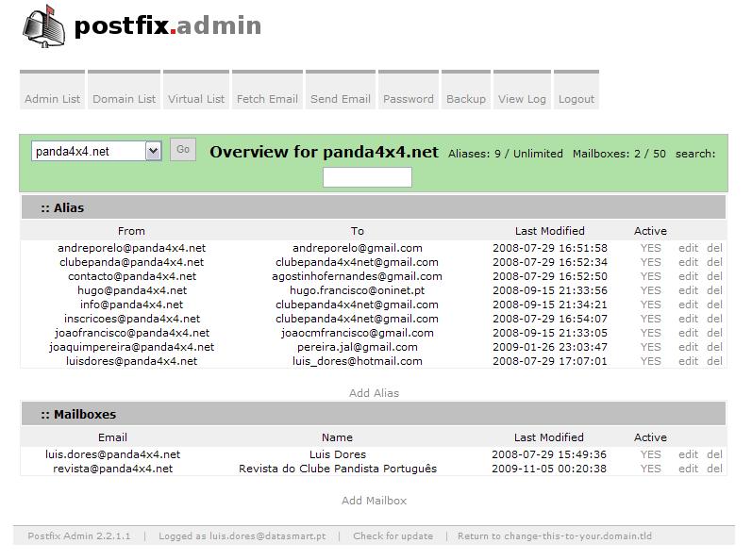The width and height of the screenshot is (752, 560).
Task: Toggle YES active for joaquimpereira@panda4x4.net
Action: [651, 347]
